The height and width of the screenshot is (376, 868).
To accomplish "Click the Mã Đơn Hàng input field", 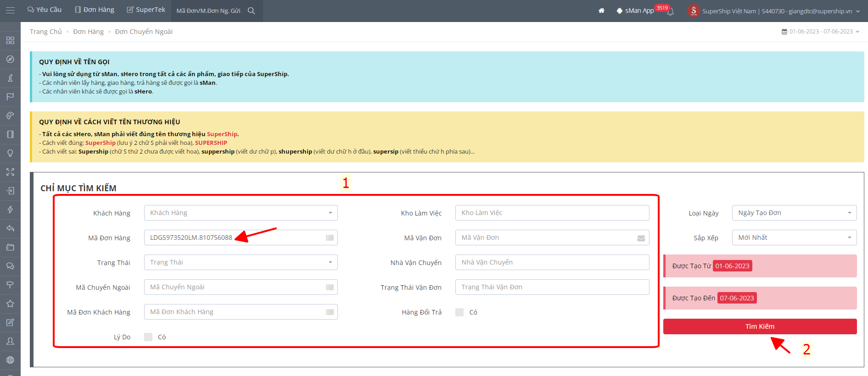I will [x=241, y=238].
